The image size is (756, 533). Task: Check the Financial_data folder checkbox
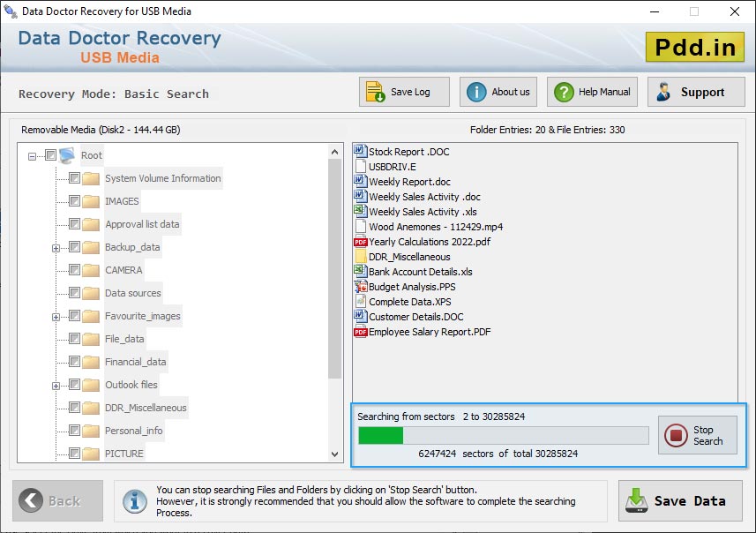pos(74,361)
